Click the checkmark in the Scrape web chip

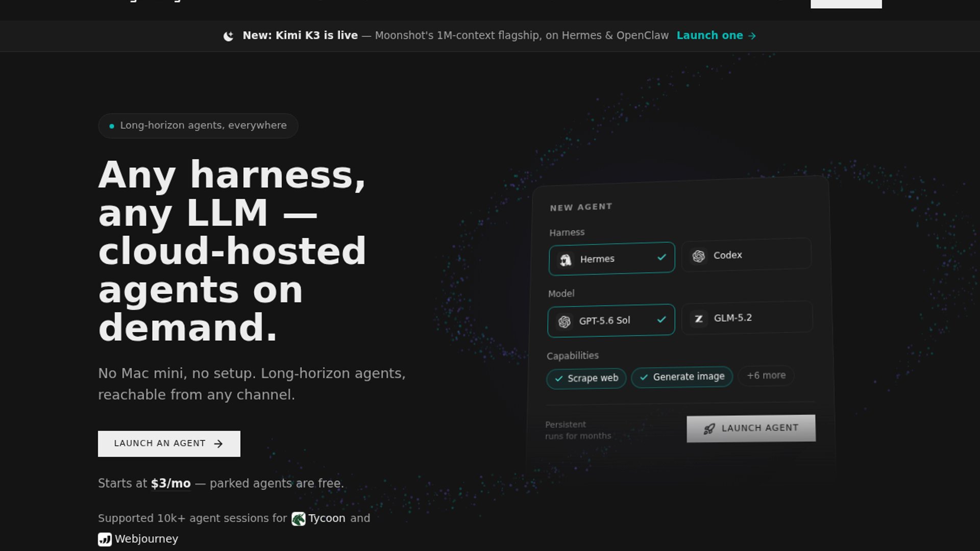(x=558, y=379)
